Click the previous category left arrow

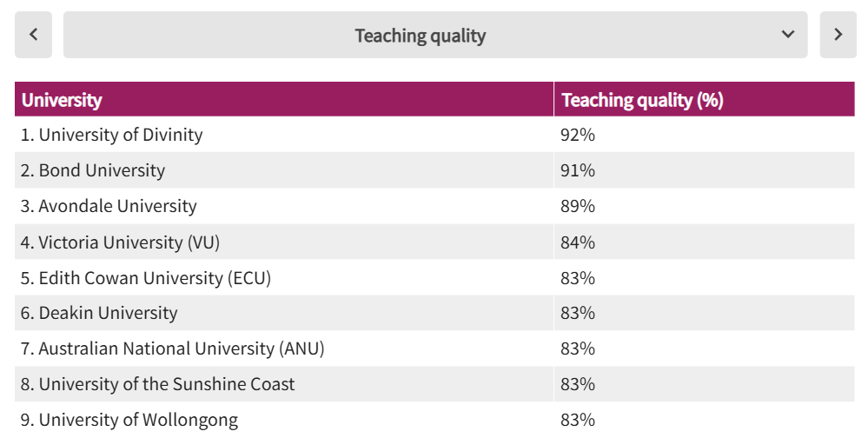(x=33, y=35)
